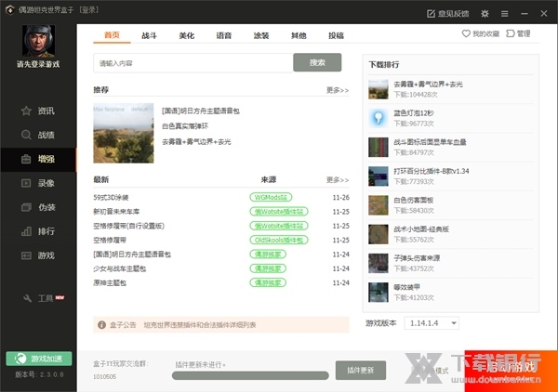Open the recommended landscape preview image
This screenshot has width=558, height=392.
click(x=124, y=133)
